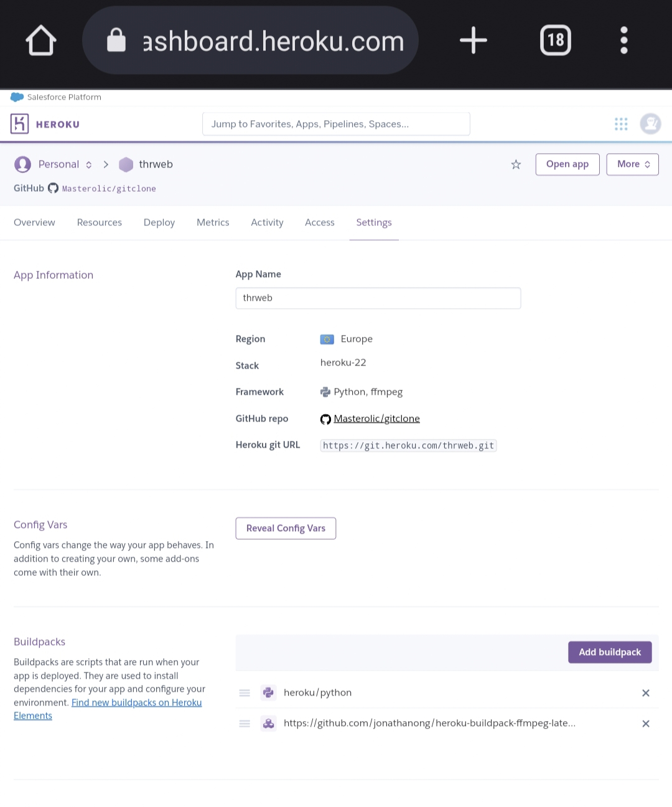Click the Heroku logo icon
This screenshot has width=672, height=807.
(x=19, y=123)
